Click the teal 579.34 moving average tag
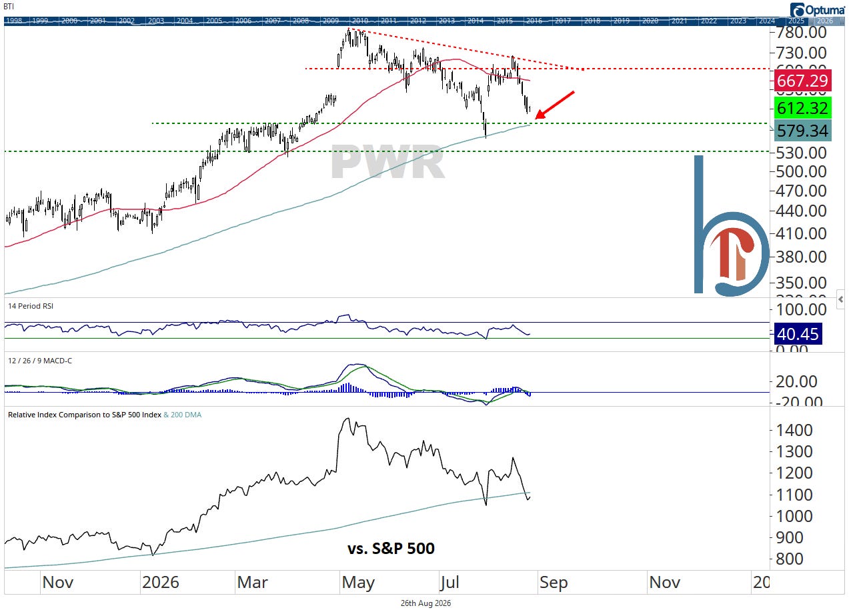Image resolution: width=849 pixels, height=616 pixels. [802, 131]
